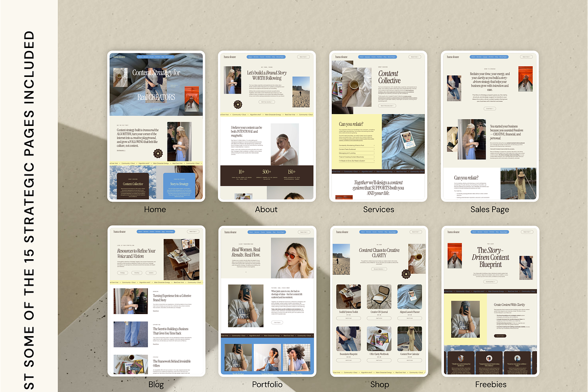Open 'hana sloane' logo on Freebies page

(x=452, y=232)
